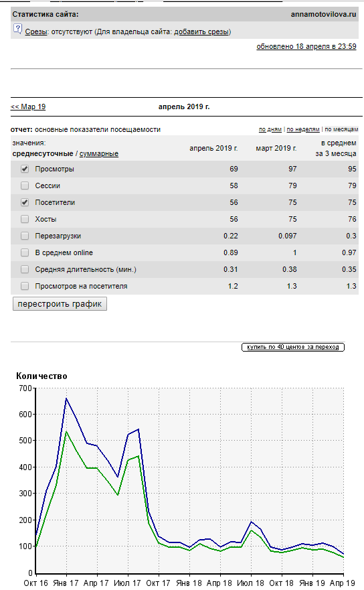Tick Просмотров на посетителя checkbox
The height and width of the screenshot is (590, 364).
pos(25,286)
